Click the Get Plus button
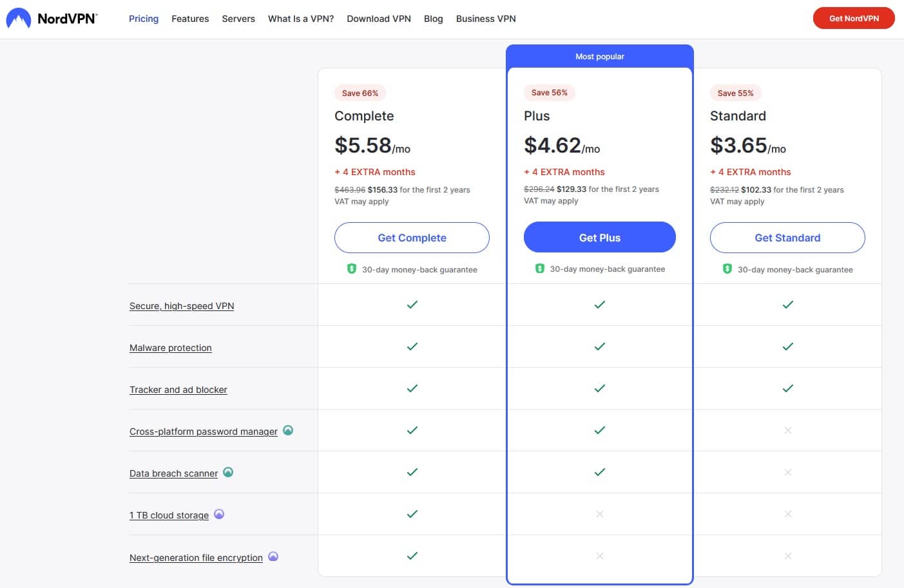 pyautogui.click(x=599, y=237)
